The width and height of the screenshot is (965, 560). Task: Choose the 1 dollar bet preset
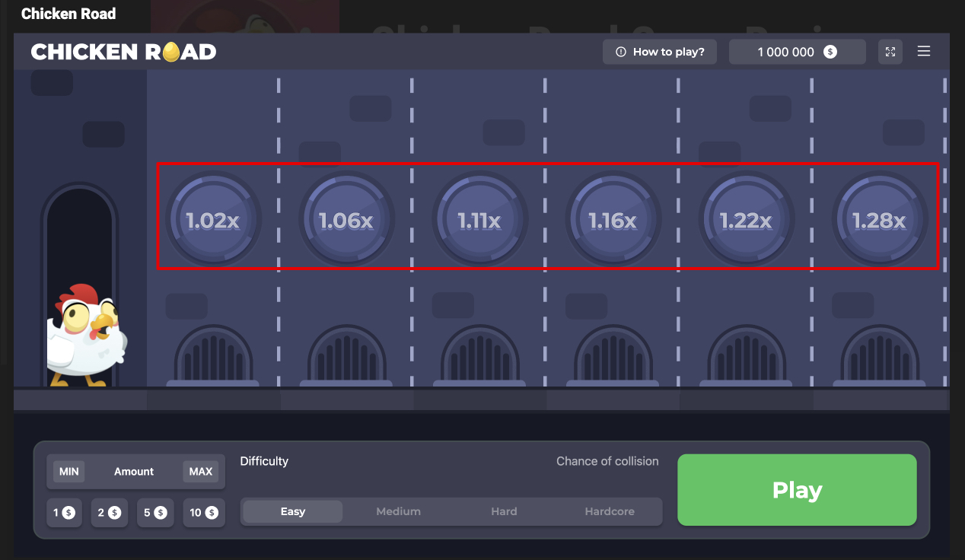tap(64, 513)
